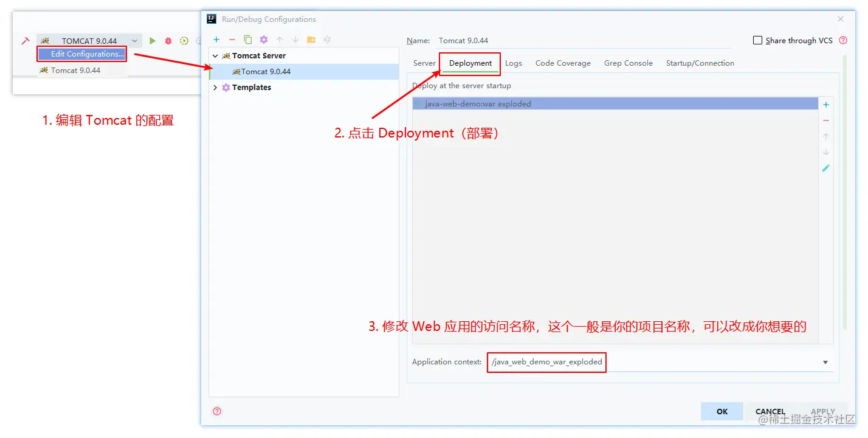Switch to the Startup/Connection tab
Screen dimensions: 868x438
pyautogui.click(x=700, y=63)
